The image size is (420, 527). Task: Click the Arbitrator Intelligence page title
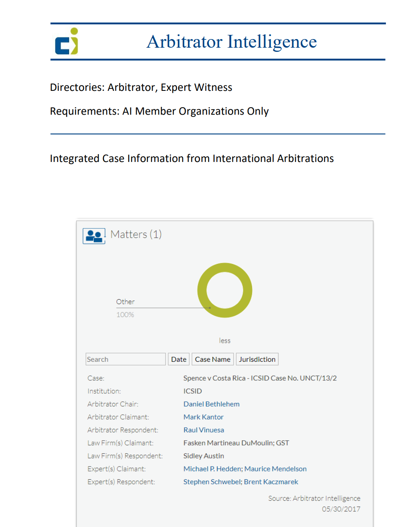point(232,42)
